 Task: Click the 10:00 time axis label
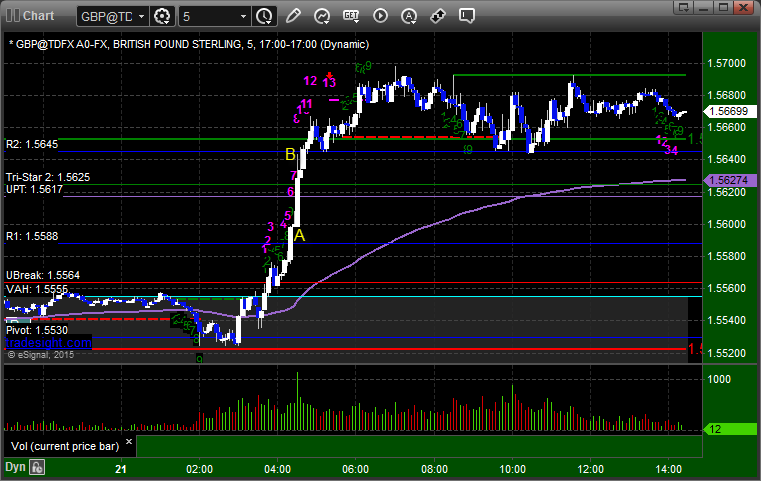(x=513, y=469)
